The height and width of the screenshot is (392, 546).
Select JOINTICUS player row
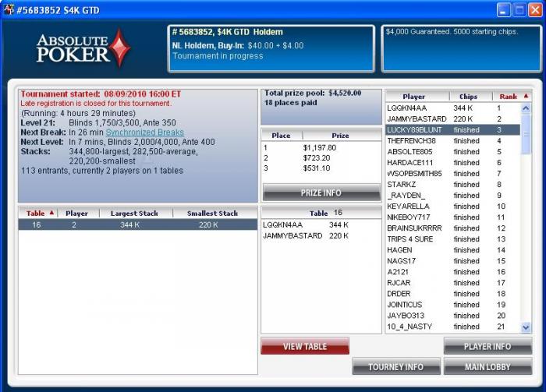[453, 305]
